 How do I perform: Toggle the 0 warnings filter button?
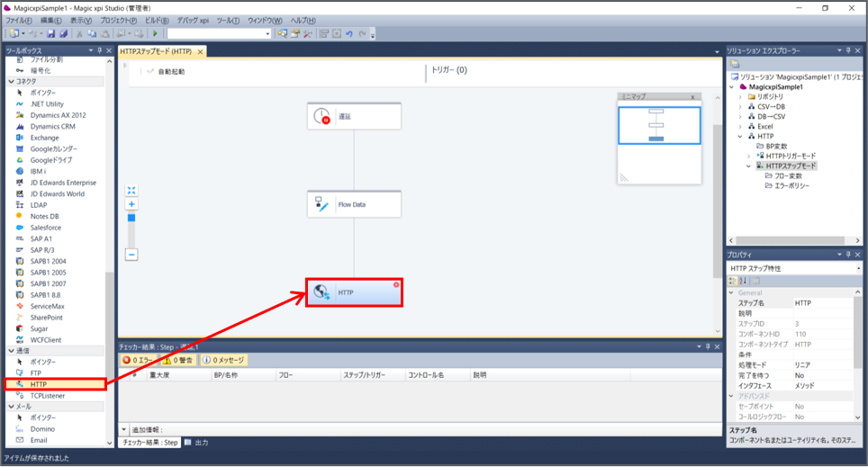[179, 360]
